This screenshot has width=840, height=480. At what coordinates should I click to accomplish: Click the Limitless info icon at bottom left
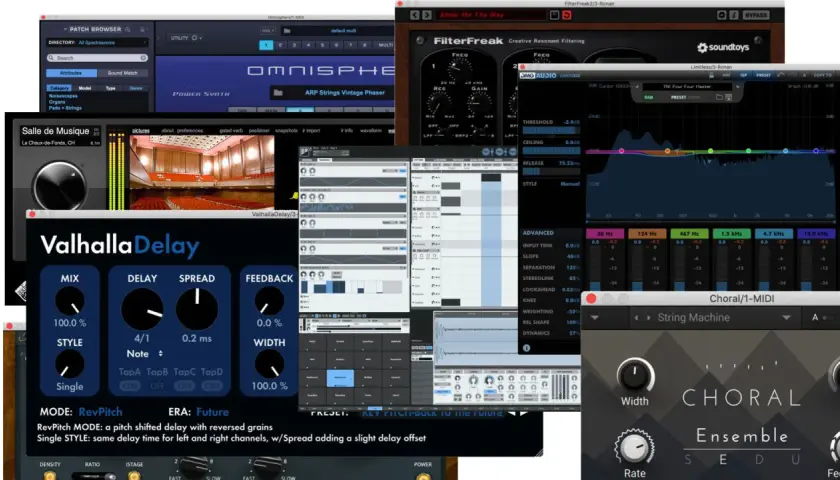pos(526,348)
